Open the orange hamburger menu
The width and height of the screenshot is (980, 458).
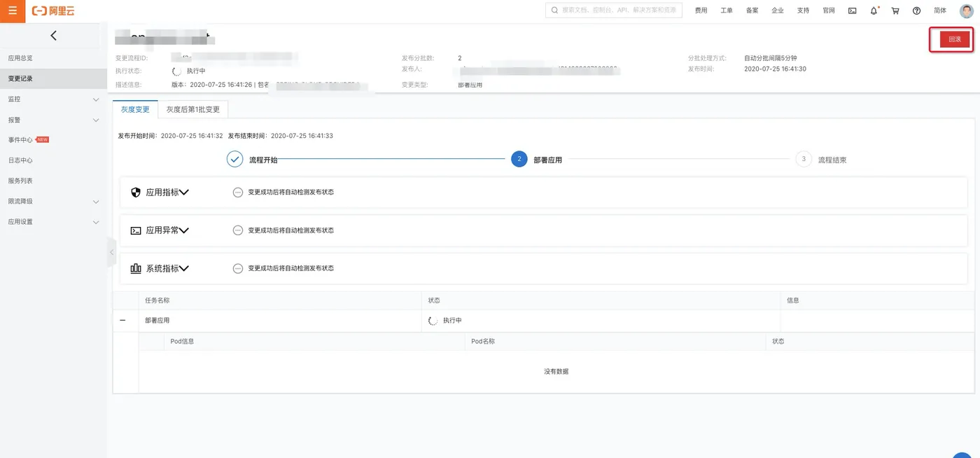pos(12,11)
